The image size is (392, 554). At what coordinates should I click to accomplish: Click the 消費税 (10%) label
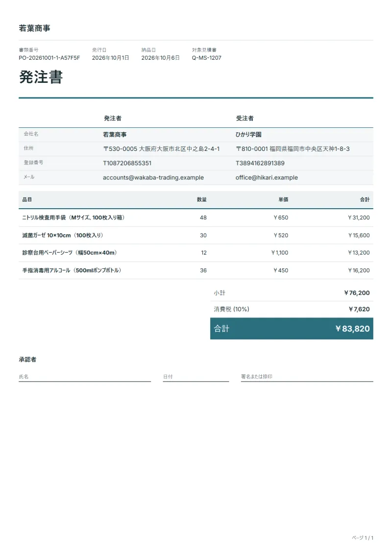pyautogui.click(x=231, y=309)
